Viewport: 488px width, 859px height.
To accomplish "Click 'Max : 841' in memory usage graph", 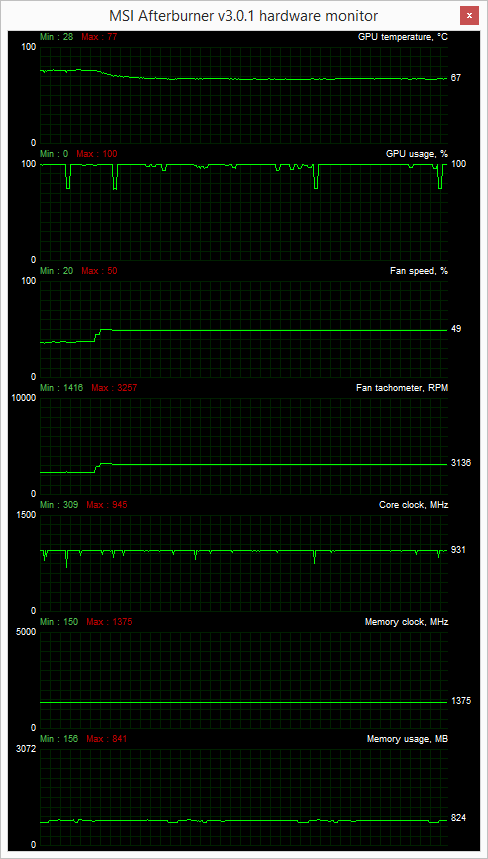I will tap(107, 739).
